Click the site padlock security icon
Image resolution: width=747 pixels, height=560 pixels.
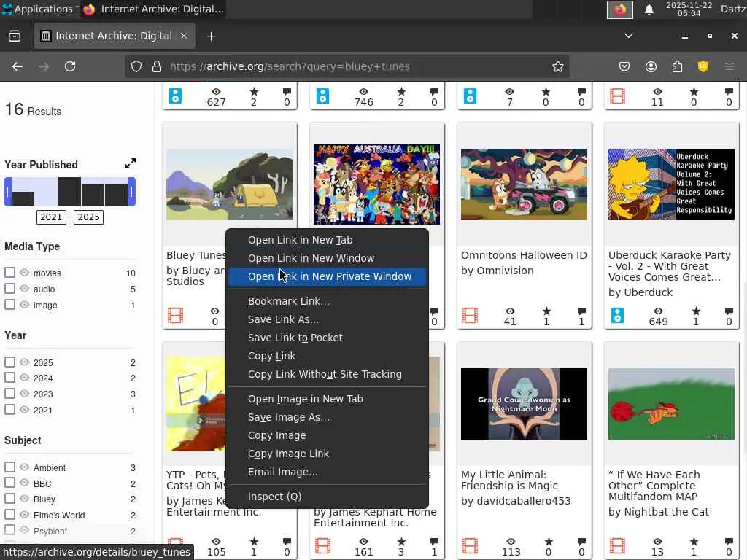[157, 66]
